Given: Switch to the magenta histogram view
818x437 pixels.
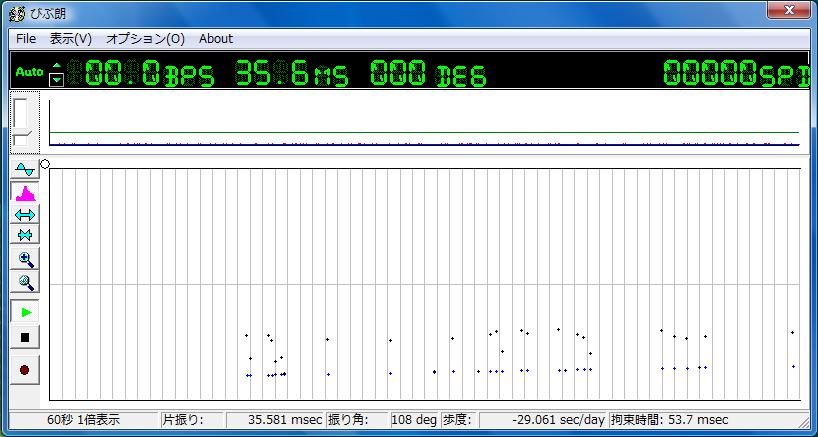Looking at the screenshot, I should pyautogui.click(x=25, y=192).
